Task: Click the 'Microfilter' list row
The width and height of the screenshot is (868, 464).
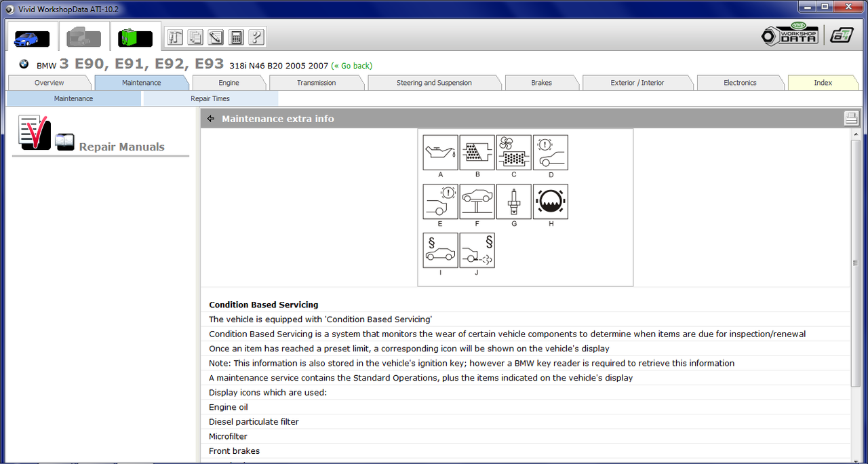Action: 526,436
